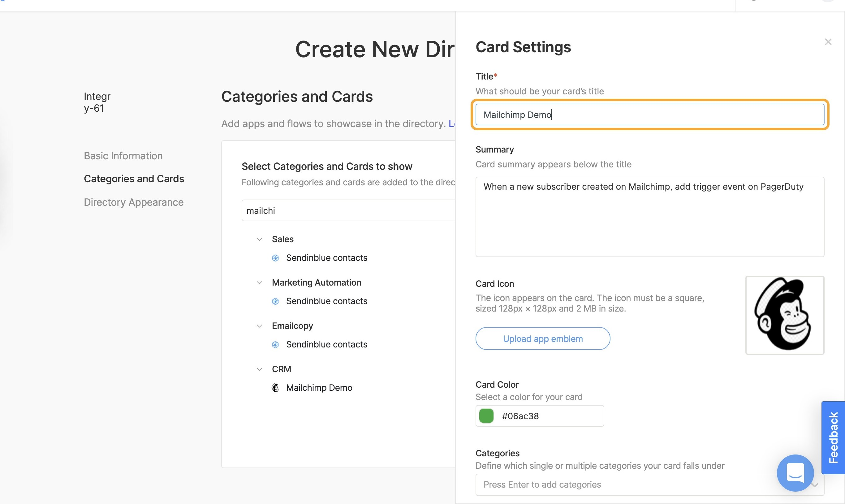Collapse the Emailcopy category

tap(260, 326)
